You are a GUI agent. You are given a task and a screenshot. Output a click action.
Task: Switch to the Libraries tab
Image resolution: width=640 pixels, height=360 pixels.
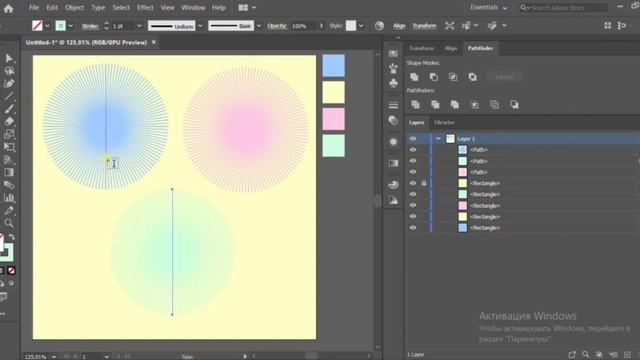coord(444,122)
